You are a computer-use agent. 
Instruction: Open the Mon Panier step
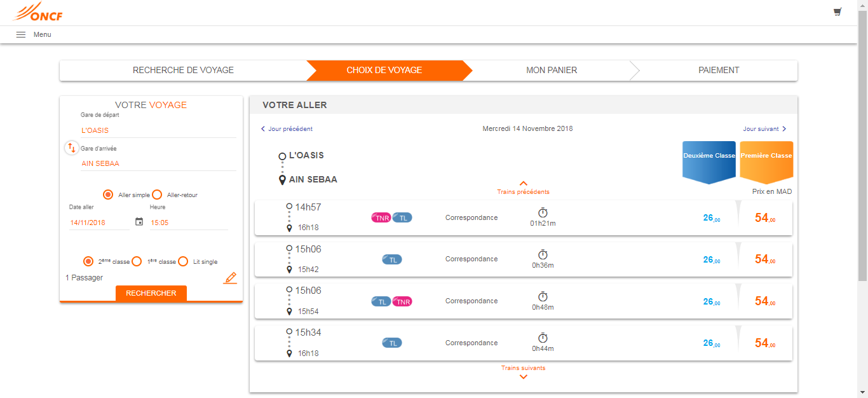click(552, 71)
